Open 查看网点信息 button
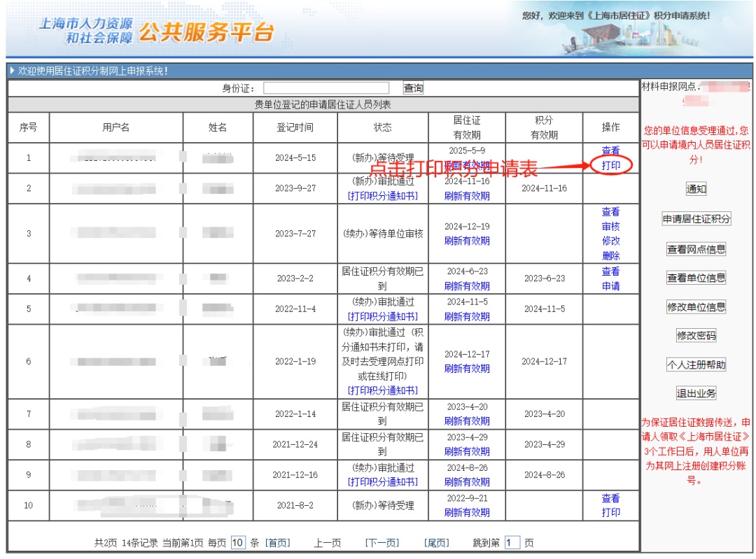Screen dimensions: 756x559 pos(696,249)
